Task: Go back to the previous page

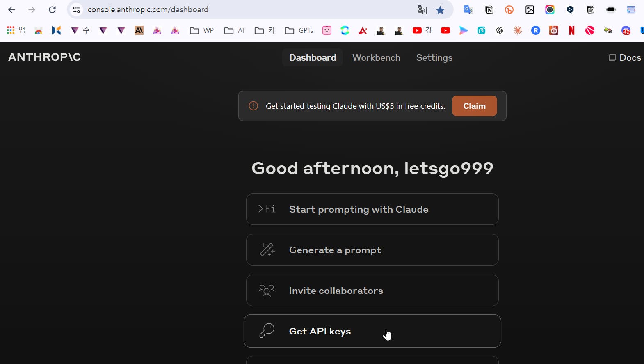Action: 11,9
